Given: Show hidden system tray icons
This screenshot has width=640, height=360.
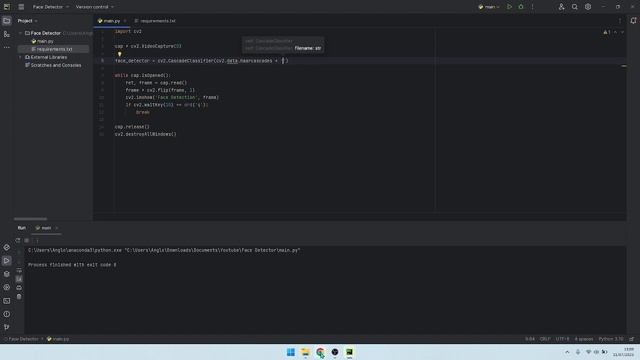Looking at the screenshot, I should click(567, 352).
